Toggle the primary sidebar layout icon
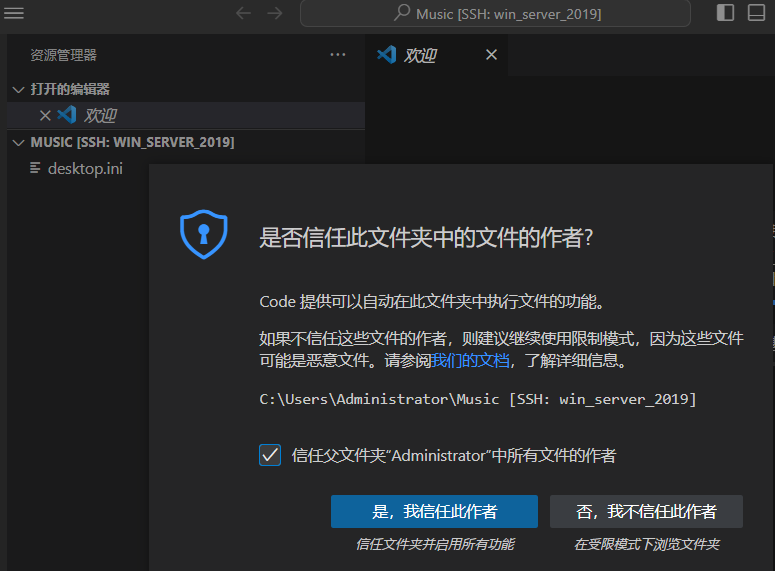The height and width of the screenshot is (571, 775). pos(725,13)
